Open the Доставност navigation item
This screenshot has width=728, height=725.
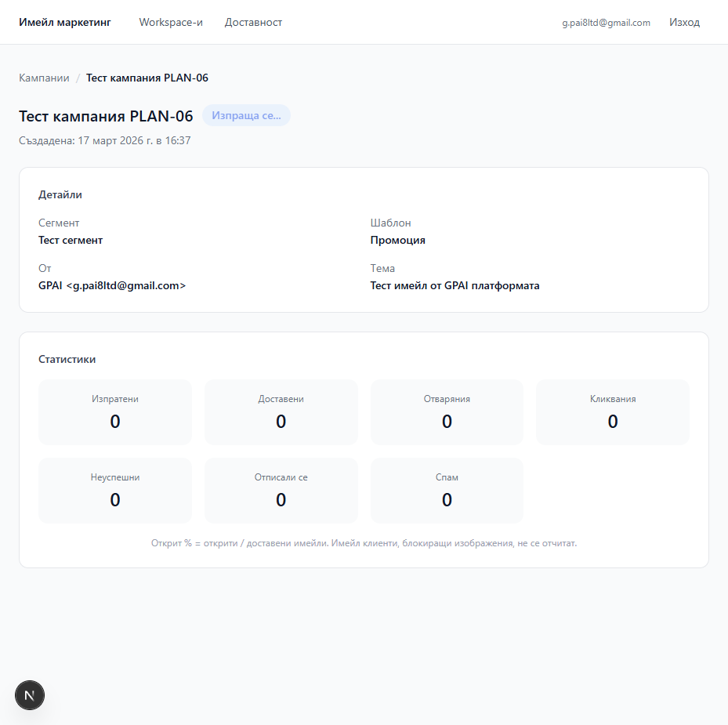pos(253,22)
